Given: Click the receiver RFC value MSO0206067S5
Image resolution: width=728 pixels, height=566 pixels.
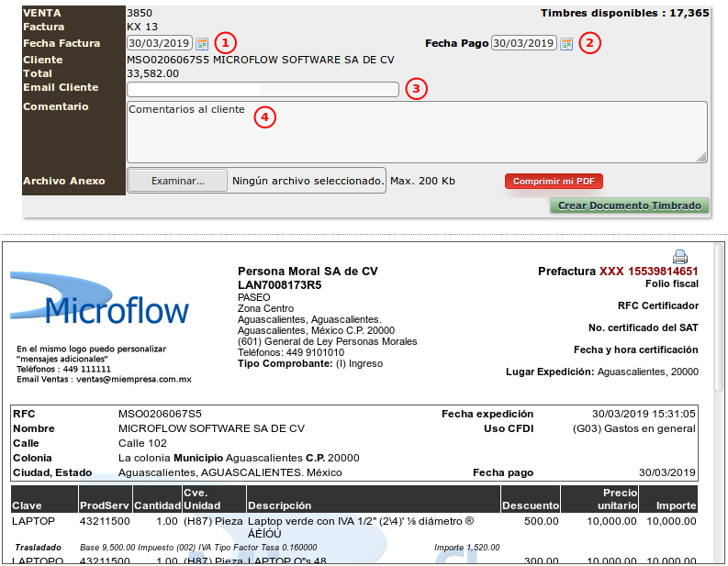Looking at the screenshot, I should coord(160,414).
